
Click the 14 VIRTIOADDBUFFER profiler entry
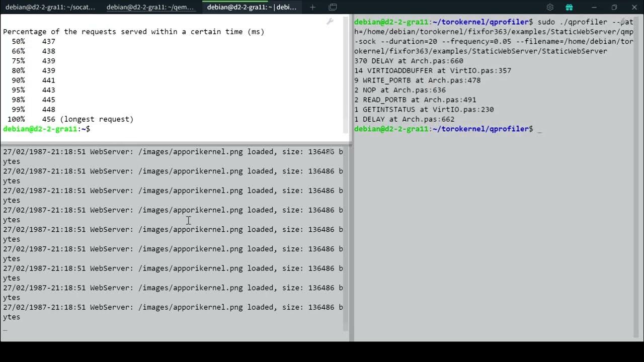point(433,70)
